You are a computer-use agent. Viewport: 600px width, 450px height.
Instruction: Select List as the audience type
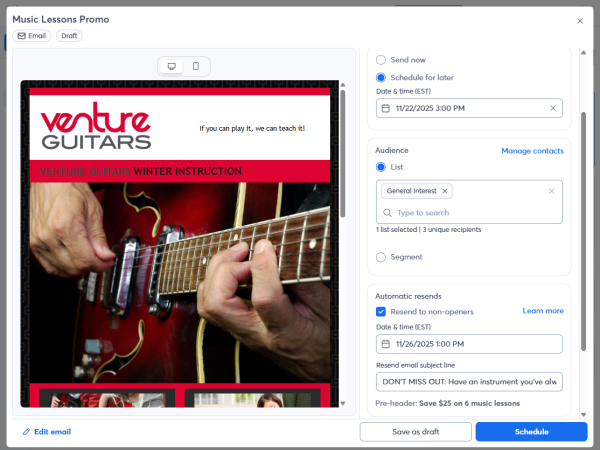click(x=381, y=167)
